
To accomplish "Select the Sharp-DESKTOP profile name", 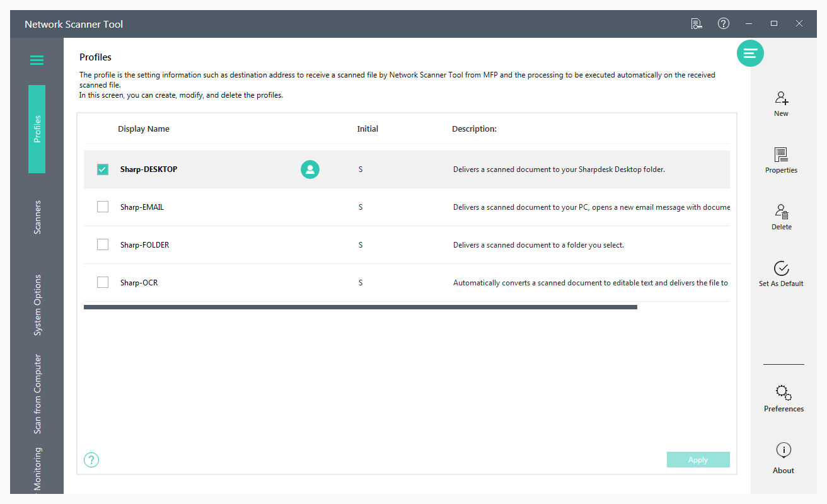I will 149,169.
